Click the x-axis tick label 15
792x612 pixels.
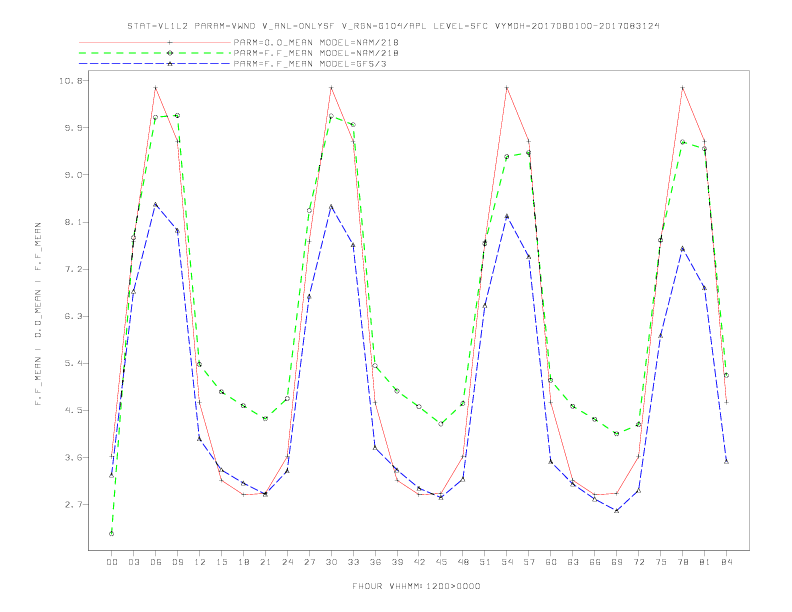click(x=221, y=562)
